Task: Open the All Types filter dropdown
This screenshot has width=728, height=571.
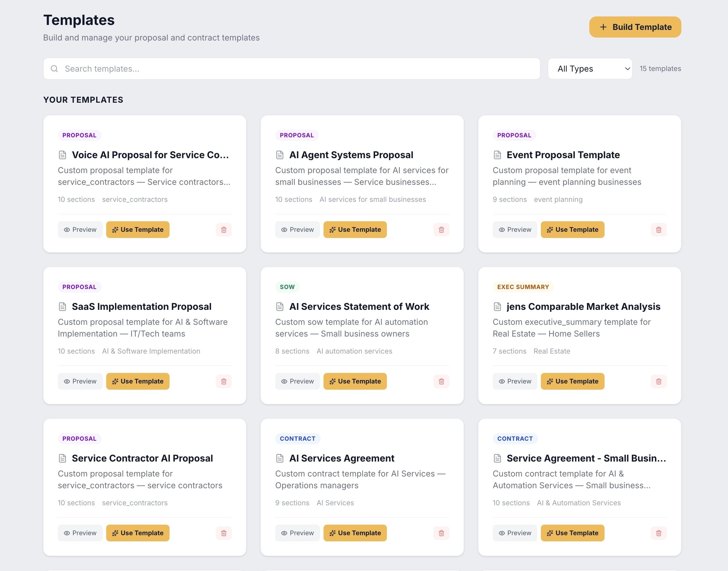Action: [x=590, y=69]
